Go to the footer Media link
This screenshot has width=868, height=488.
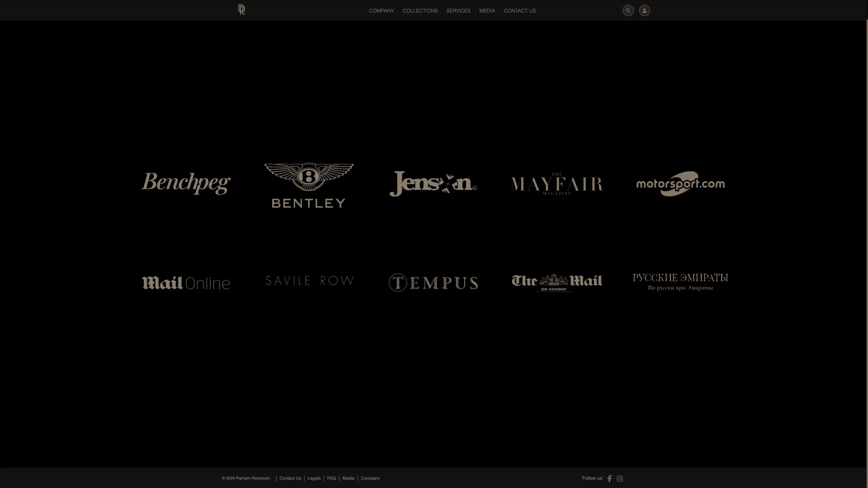pyautogui.click(x=348, y=478)
